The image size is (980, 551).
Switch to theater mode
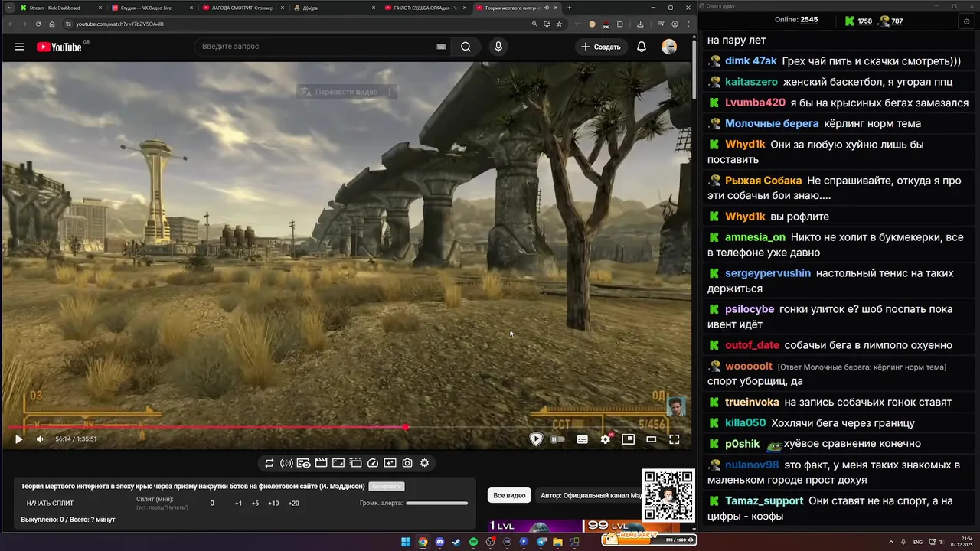click(x=652, y=439)
